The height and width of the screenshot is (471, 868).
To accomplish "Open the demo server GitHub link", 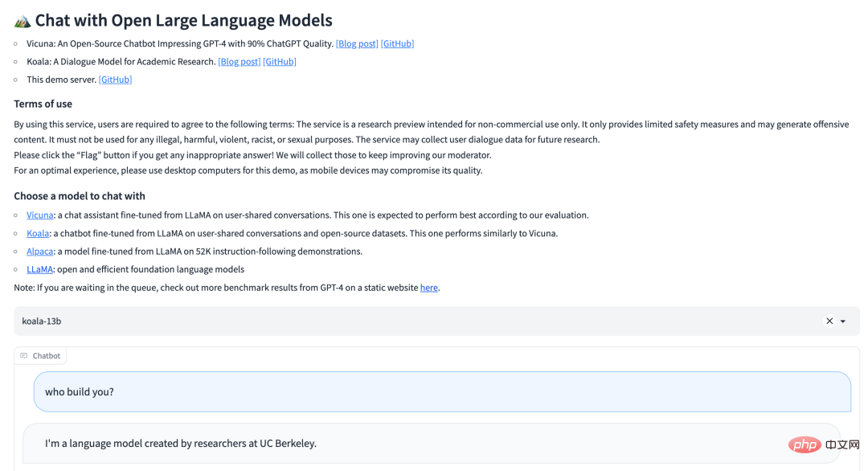I will coord(115,80).
